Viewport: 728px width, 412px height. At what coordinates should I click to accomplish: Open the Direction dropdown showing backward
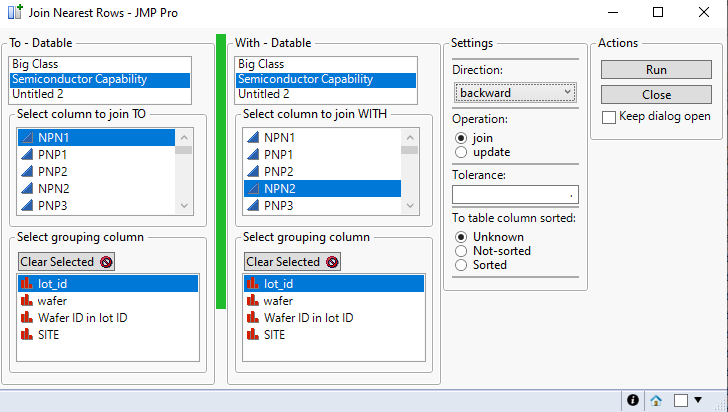(x=514, y=92)
